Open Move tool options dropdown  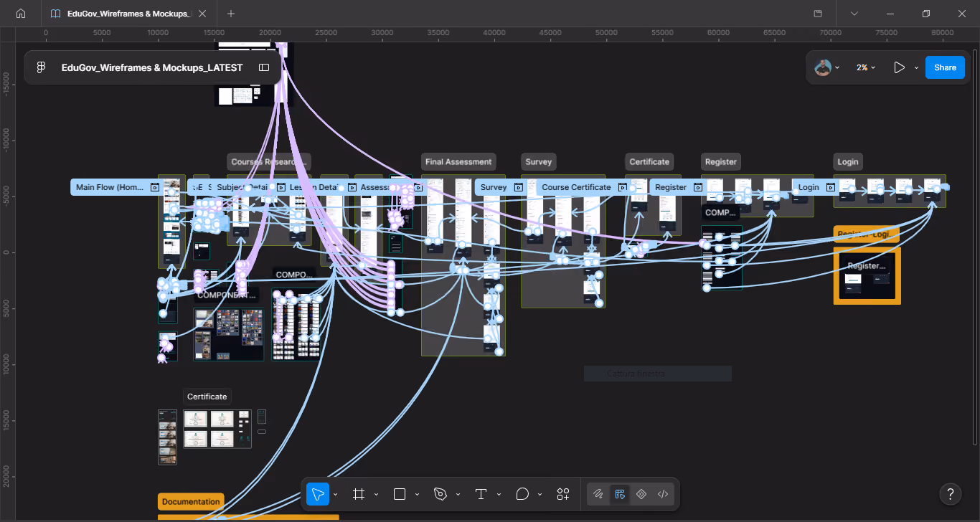point(335,495)
